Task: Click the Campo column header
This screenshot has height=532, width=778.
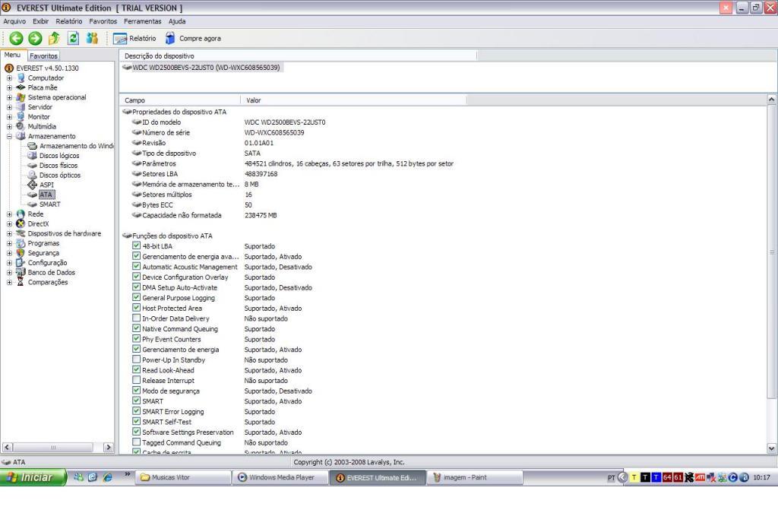Action: coord(180,100)
